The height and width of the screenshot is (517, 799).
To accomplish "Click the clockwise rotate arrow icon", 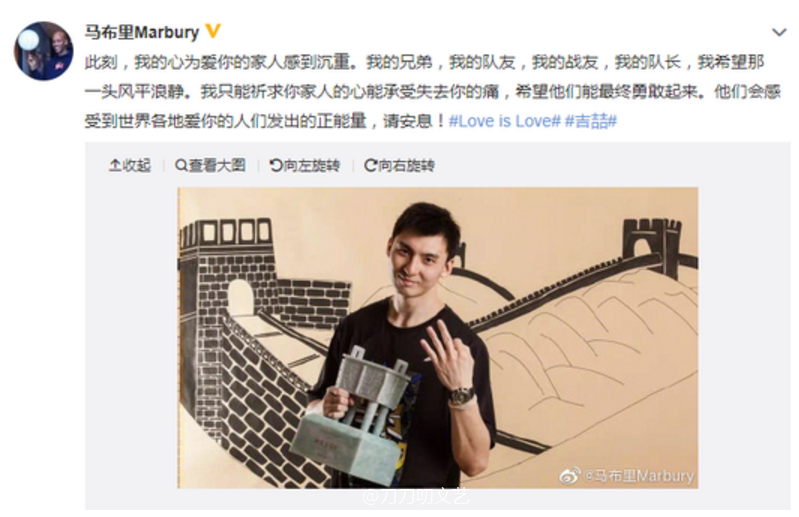I will (370, 166).
